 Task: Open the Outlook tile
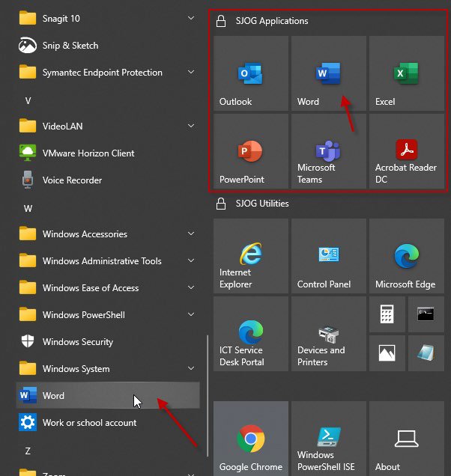pos(251,73)
